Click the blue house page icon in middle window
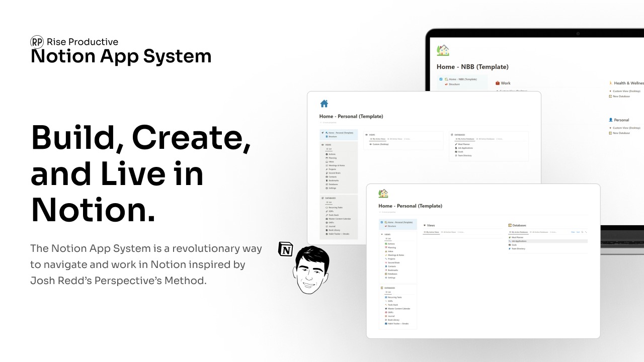The width and height of the screenshot is (644, 362). tap(324, 104)
